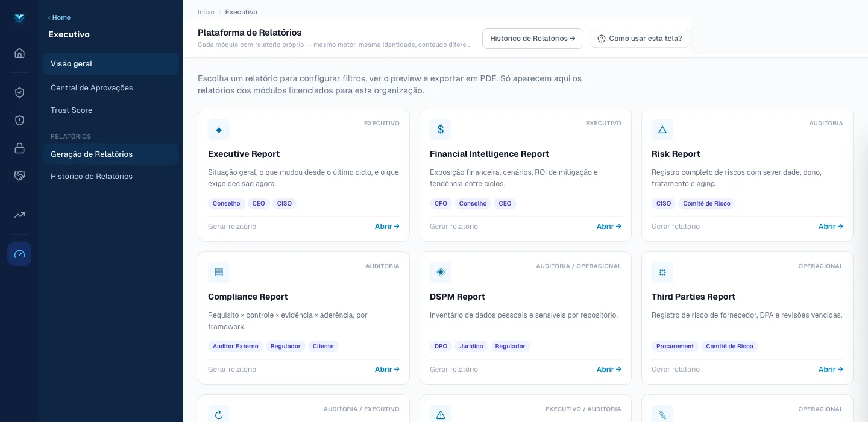Open the DSPM Report via Abrir

609,370
